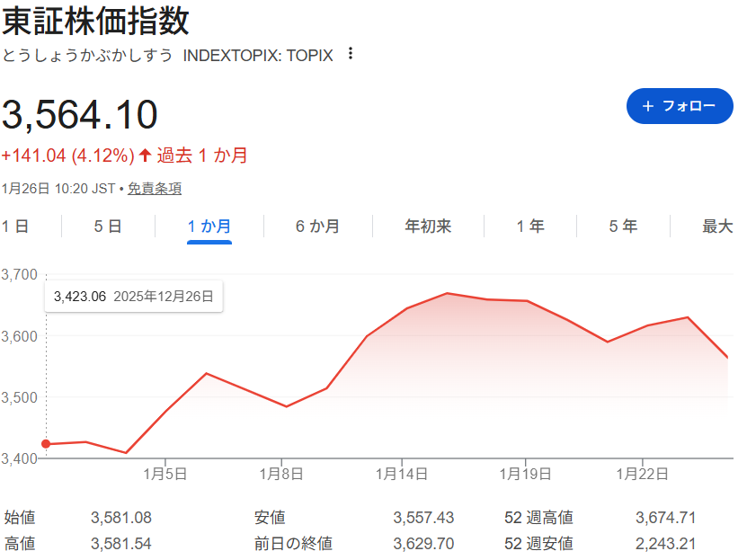Click the 3,423.06 chart tooltip
Viewport: 747px width, 560px height.
point(134,297)
